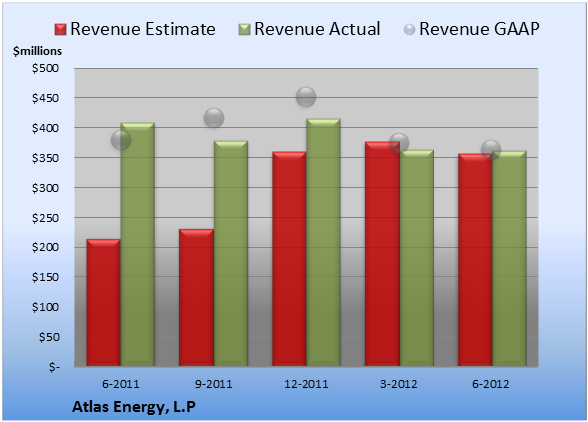Click the '$350' axis value
The height and width of the screenshot is (422, 588).
(x=45, y=158)
